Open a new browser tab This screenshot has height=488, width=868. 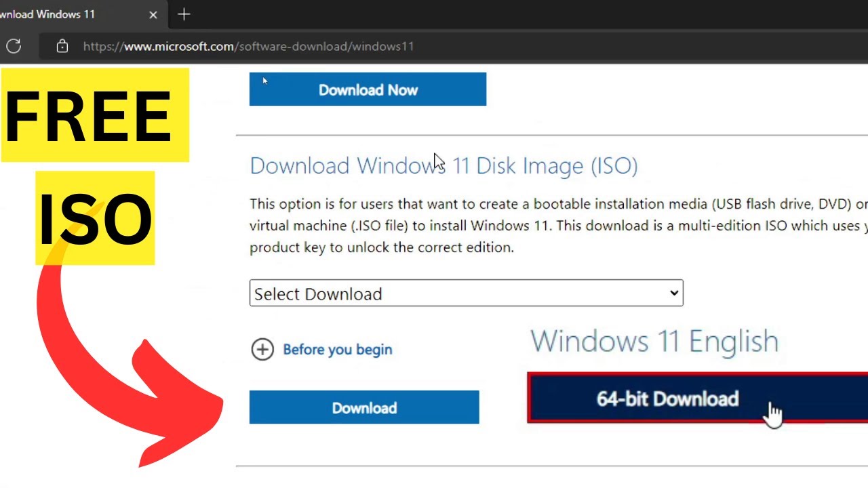[184, 14]
